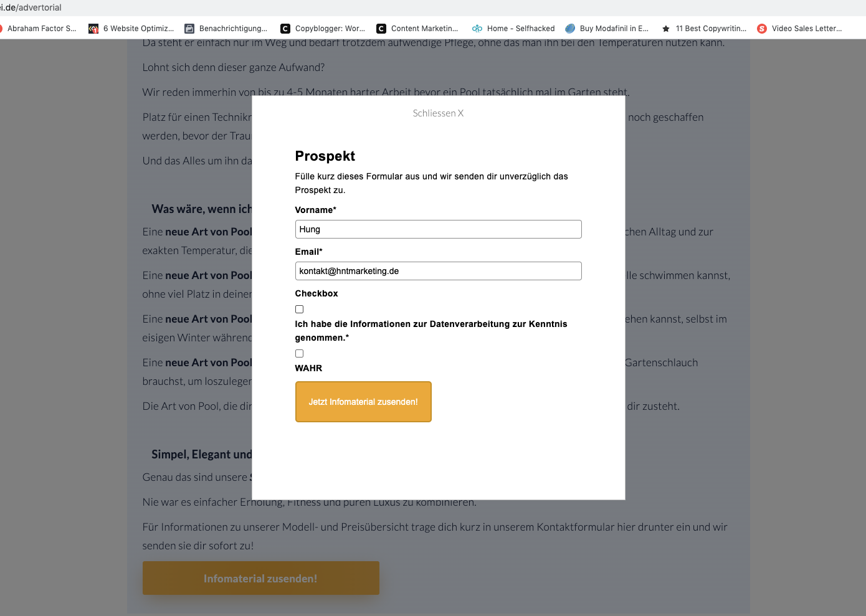Image resolution: width=866 pixels, height=616 pixels.
Task: Check the box above the WAHR label
Action: tap(299, 353)
